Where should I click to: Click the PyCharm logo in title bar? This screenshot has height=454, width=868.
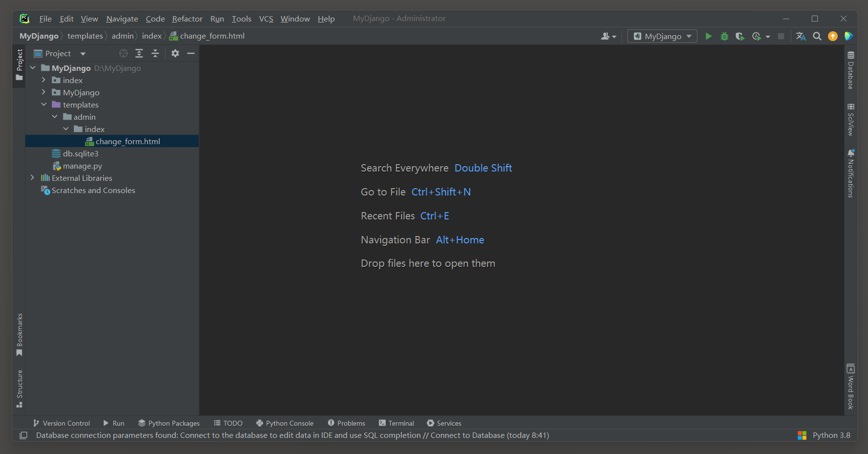tap(24, 19)
